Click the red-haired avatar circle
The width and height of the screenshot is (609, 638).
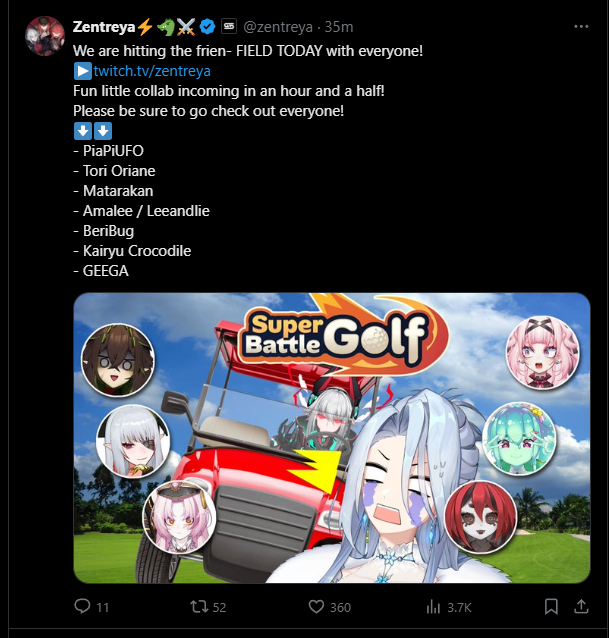click(x=480, y=517)
